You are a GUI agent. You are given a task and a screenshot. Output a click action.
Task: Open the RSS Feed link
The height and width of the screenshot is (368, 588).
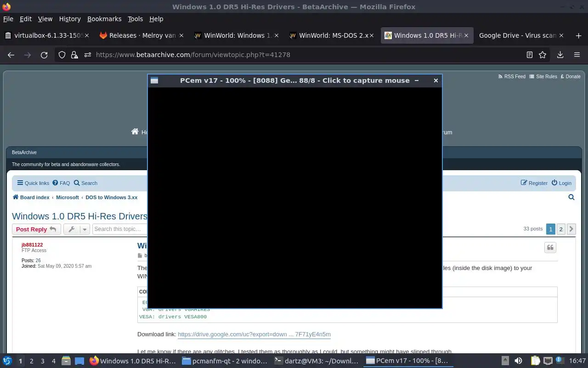(x=512, y=76)
